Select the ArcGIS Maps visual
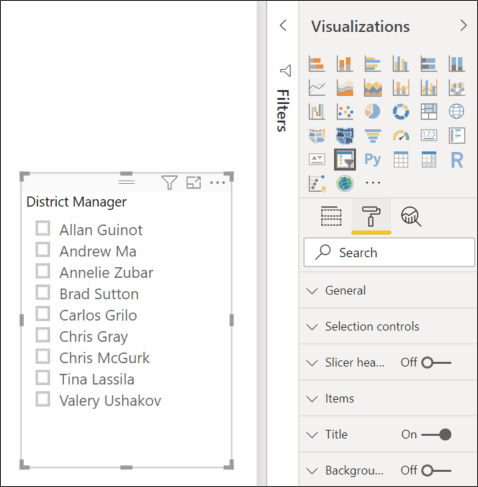The height and width of the screenshot is (487, 478). (345, 183)
